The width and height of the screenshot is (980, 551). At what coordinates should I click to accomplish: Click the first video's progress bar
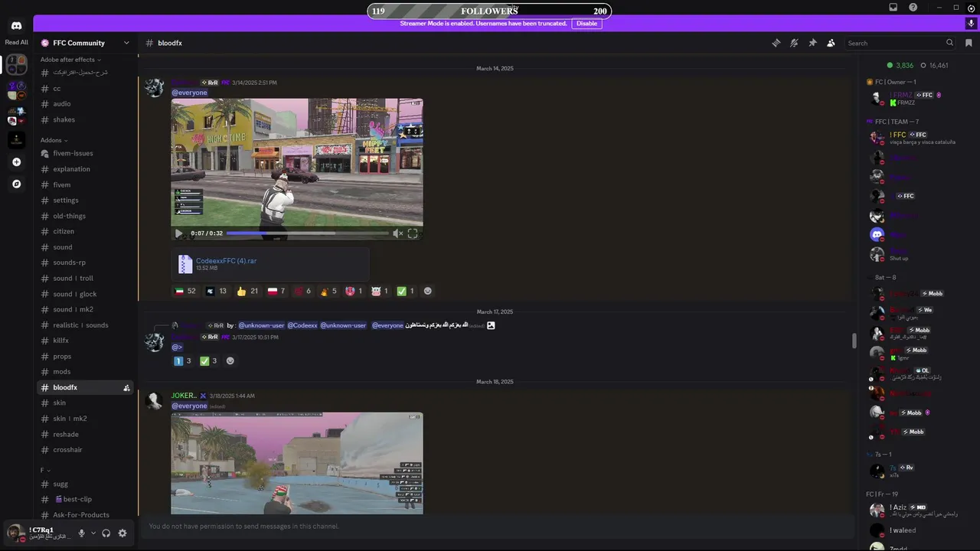[x=307, y=233]
